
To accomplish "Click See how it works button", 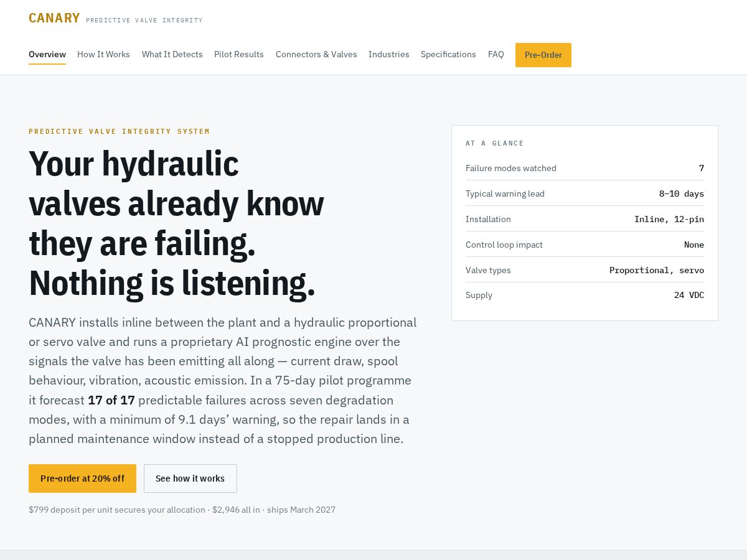I will pos(190,478).
